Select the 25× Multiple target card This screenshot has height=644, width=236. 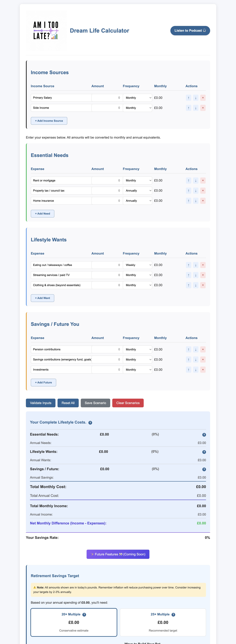coord(163,622)
